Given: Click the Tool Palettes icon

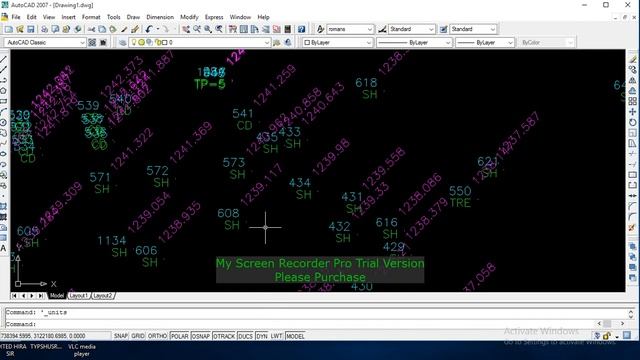Looking at the screenshot, I should (x=255, y=29).
